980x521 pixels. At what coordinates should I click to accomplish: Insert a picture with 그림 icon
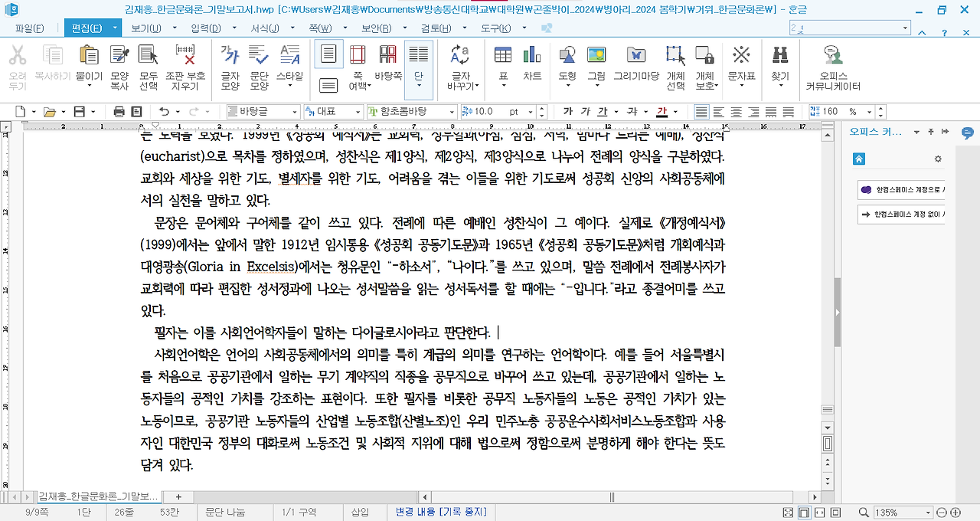[596, 55]
